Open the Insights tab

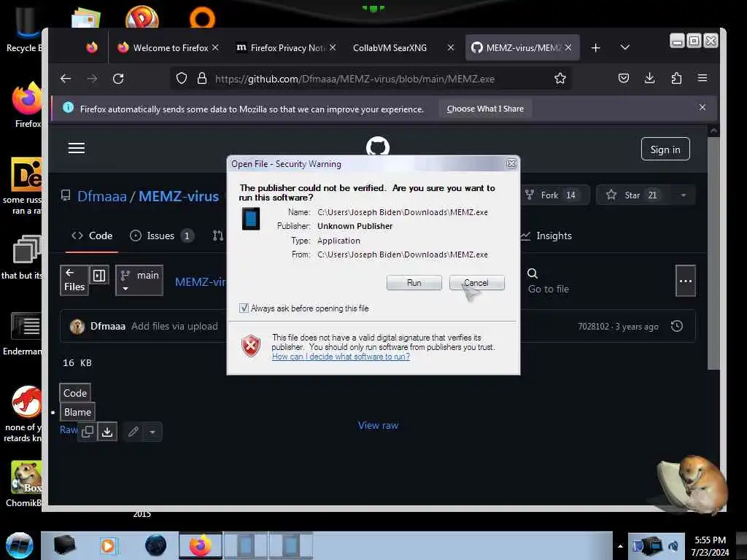(546, 236)
